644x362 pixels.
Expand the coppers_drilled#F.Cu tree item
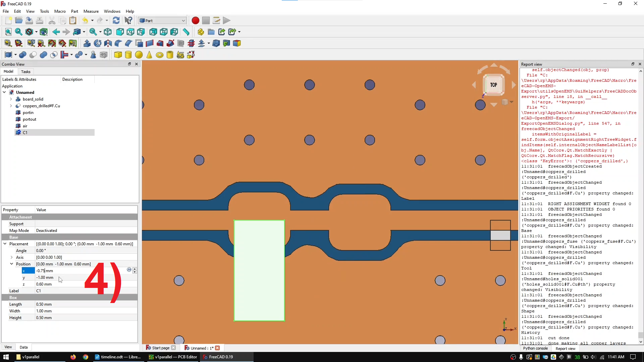click(11, 106)
